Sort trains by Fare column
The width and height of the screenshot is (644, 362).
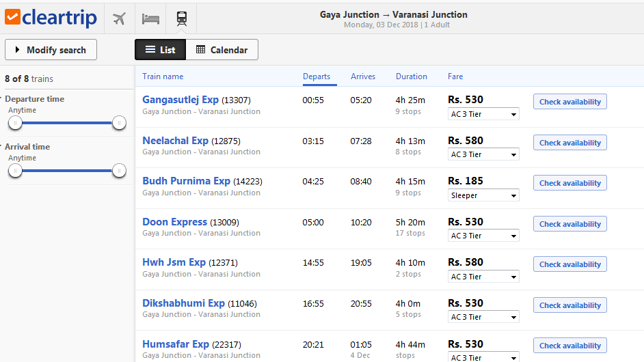[455, 76]
